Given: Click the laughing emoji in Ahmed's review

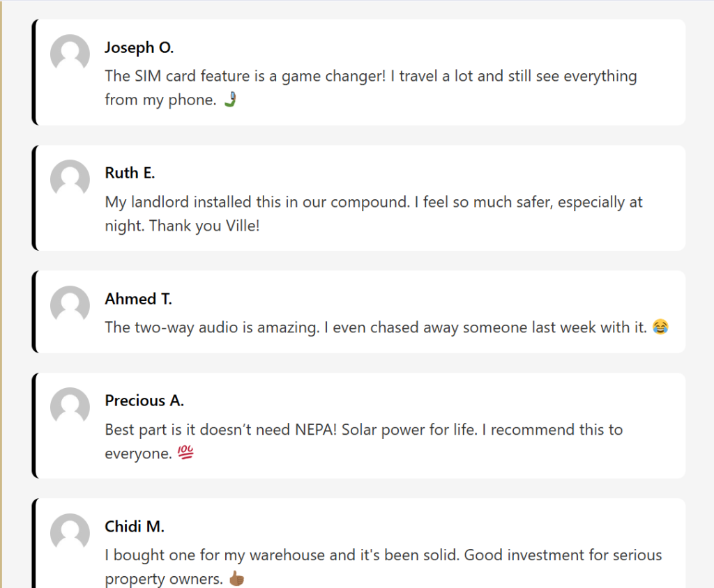Looking at the screenshot, I should (x=660, y=327).
